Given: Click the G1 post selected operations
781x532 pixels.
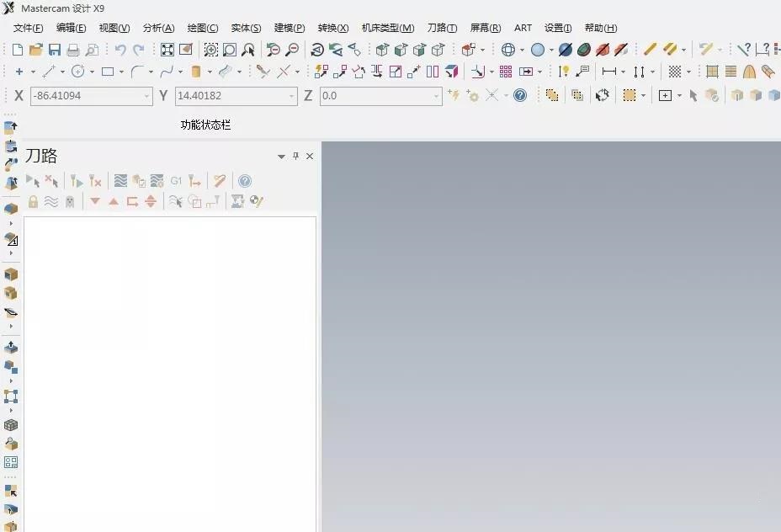Looking at the screenshot, I should 176,181.
